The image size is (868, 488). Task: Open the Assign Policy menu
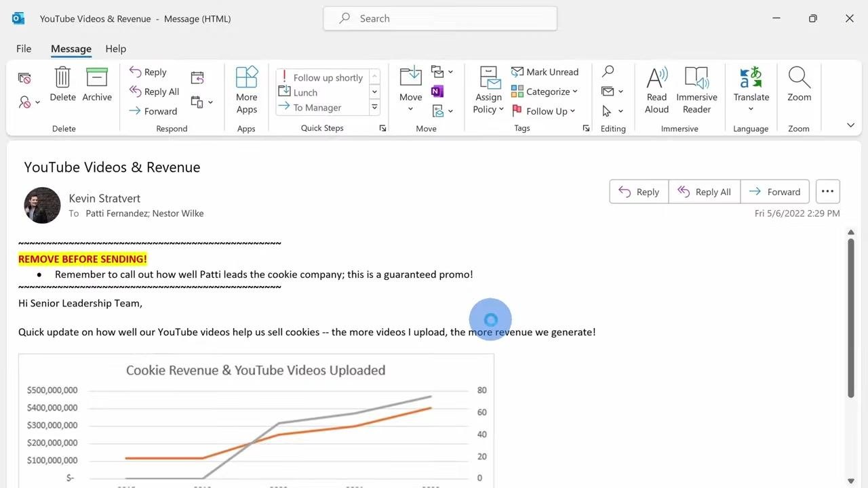coord(488,90)
